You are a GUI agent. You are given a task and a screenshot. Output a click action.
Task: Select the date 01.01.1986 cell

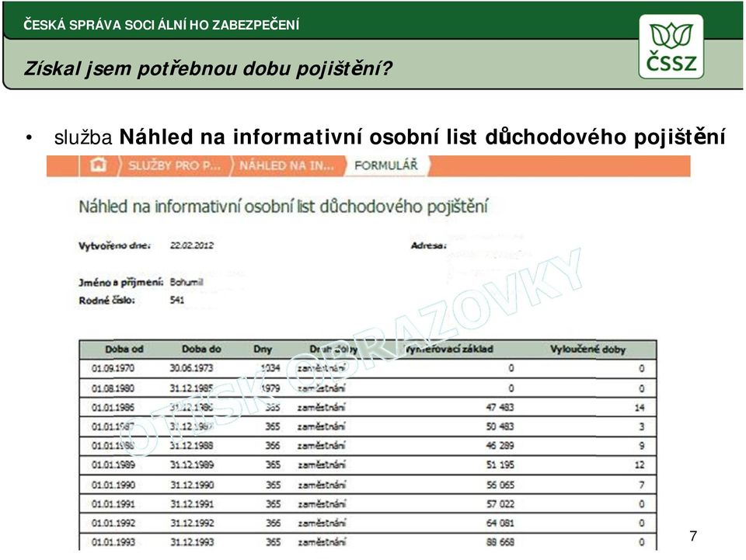pyautogui.click(x=113, y=408)
